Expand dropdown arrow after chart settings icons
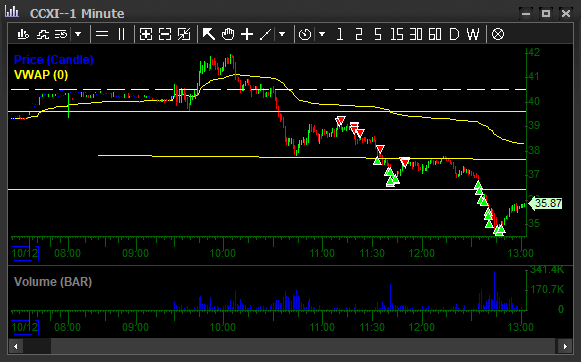This screenshot has height=362, width=581. [78, 34]
